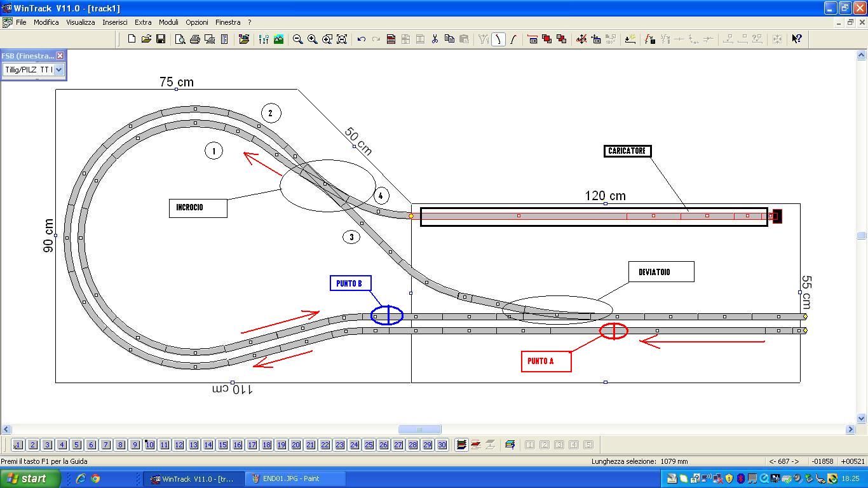Print the track plan
Image resolution: width=868 pixels, height=488 pixels.
(195, 39)
